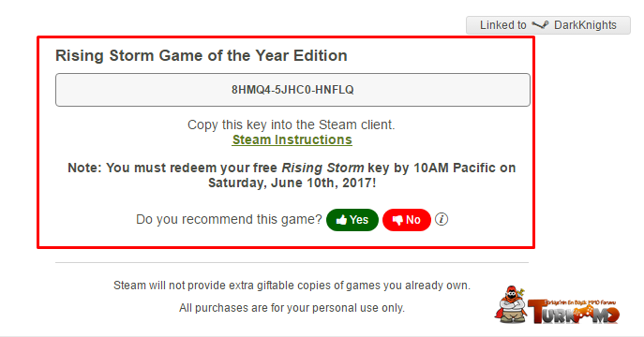Click the "Do you recommend this game?" question
Screen dimensions: 644x337
click(229, 219)
